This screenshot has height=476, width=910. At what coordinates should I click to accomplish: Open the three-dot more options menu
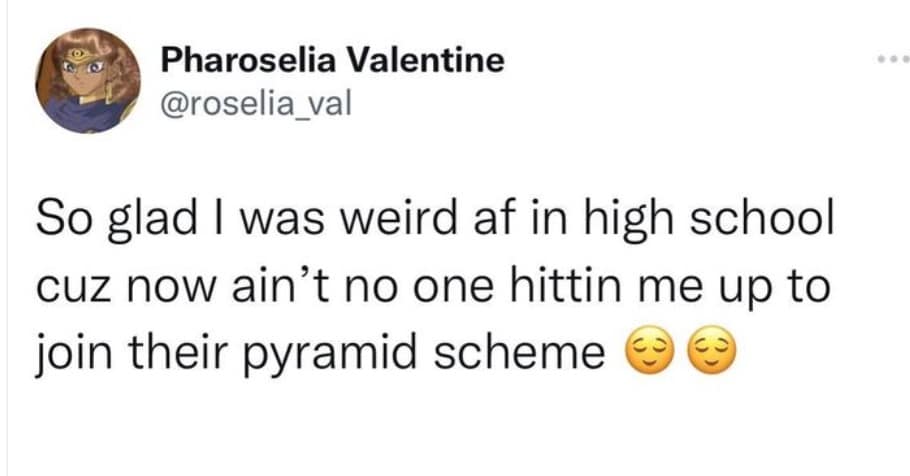887,57
